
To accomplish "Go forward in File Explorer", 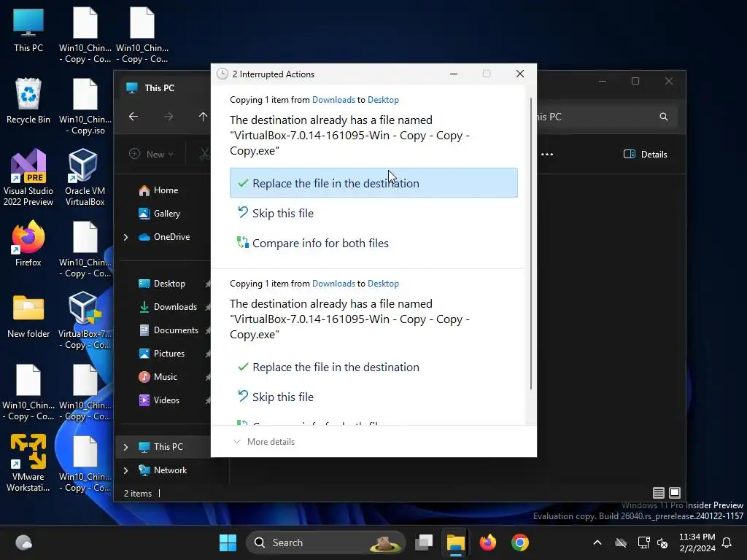I will (x=169, y=117).
